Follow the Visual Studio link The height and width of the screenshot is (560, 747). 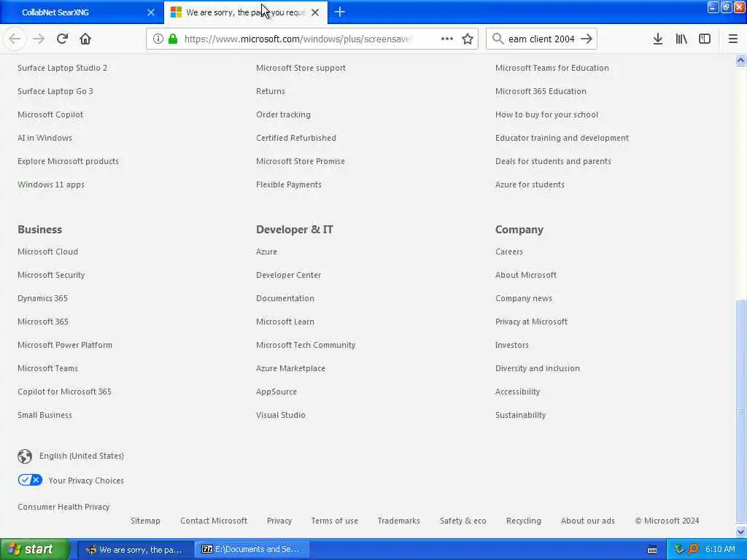point(281,415)
